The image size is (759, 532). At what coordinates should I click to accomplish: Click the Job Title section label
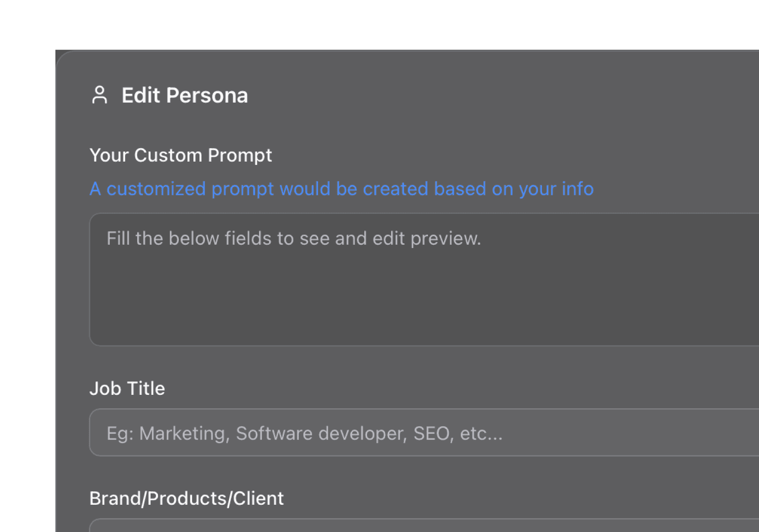127,388
